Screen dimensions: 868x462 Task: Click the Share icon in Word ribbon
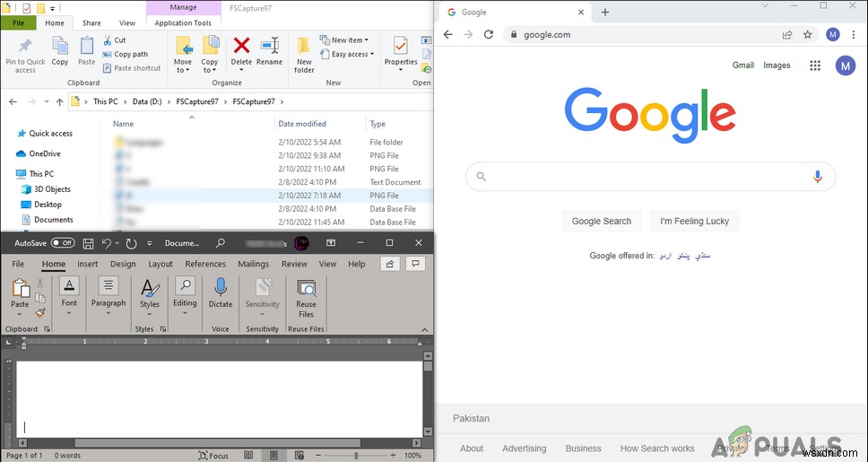point(390,264)
